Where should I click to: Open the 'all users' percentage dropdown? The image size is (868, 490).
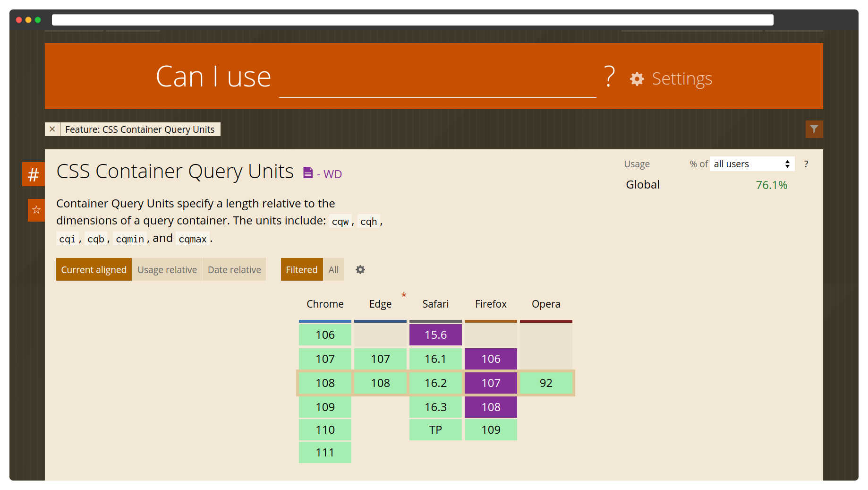[749, 163]
